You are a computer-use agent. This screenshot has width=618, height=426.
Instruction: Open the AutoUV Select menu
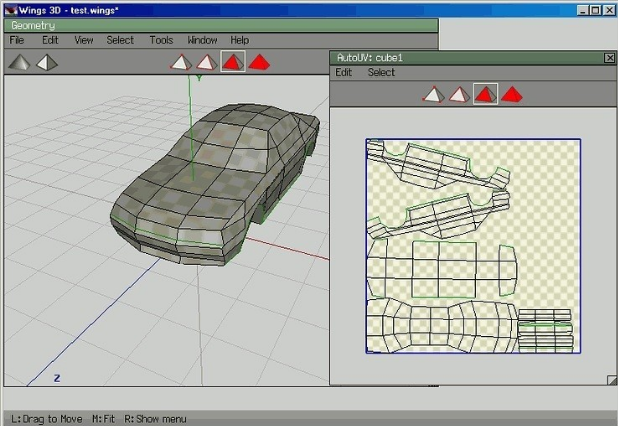(x=381, y=73)
